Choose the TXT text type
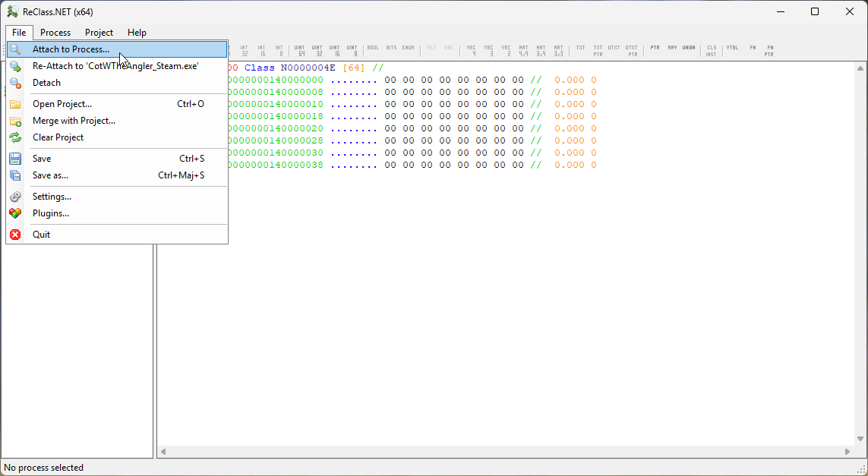 click(x=580, y=48)
